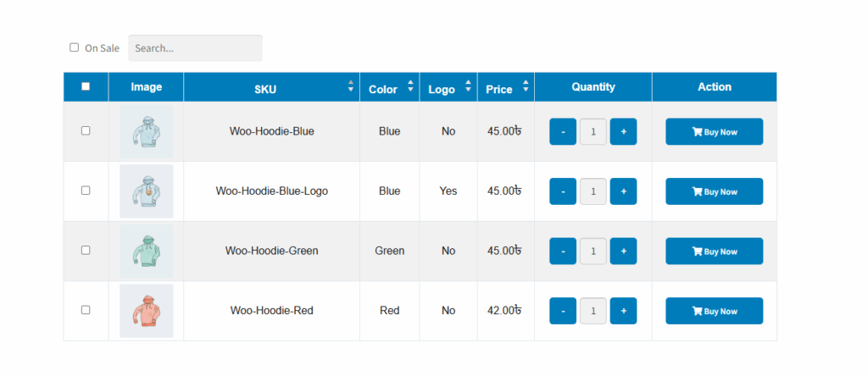Viewport: 868px width, 376px height.
Task: Click the Woo-Hoodie-Red SKU text
Action: point(272,311)
